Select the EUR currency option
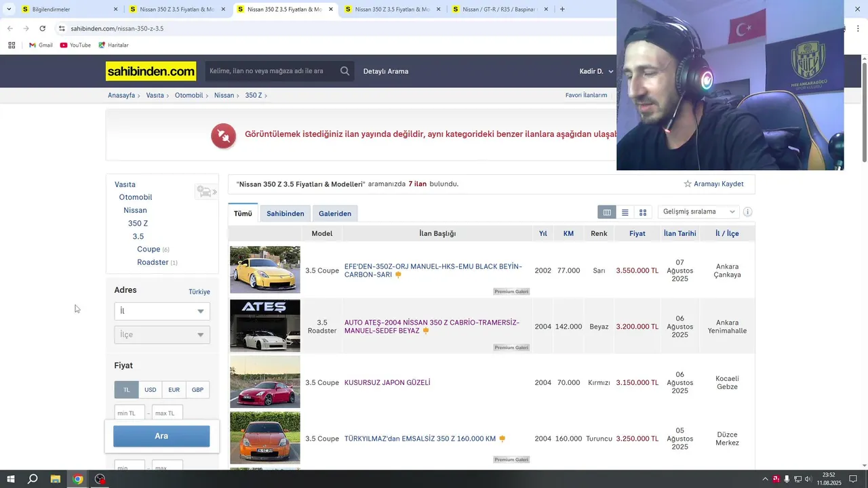Screen dimensions: 868x488 click(x=174, y=390)
